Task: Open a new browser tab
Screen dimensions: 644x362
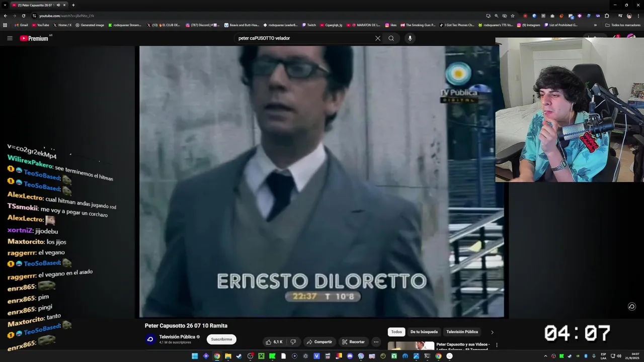Action: pos(73,5)
